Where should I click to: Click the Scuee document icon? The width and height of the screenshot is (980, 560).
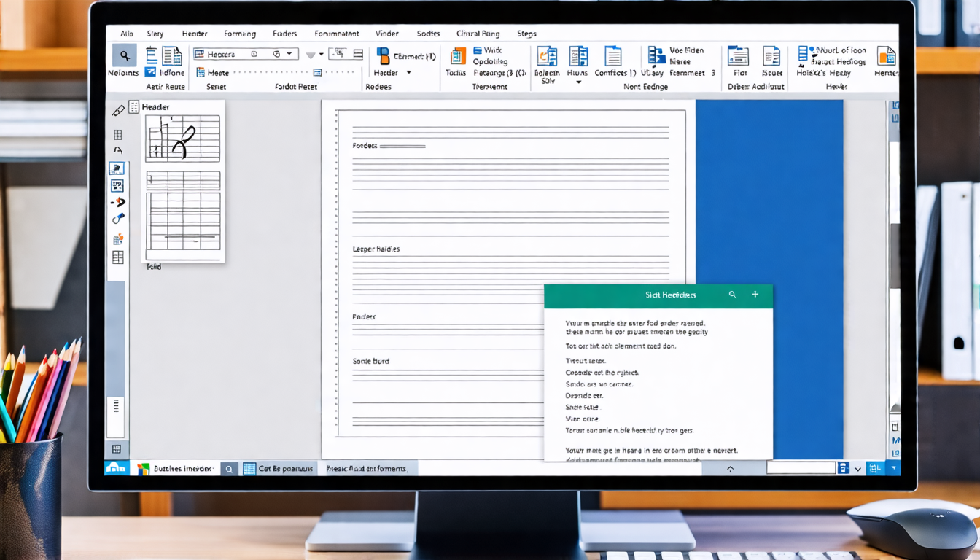tap(771, 56)
